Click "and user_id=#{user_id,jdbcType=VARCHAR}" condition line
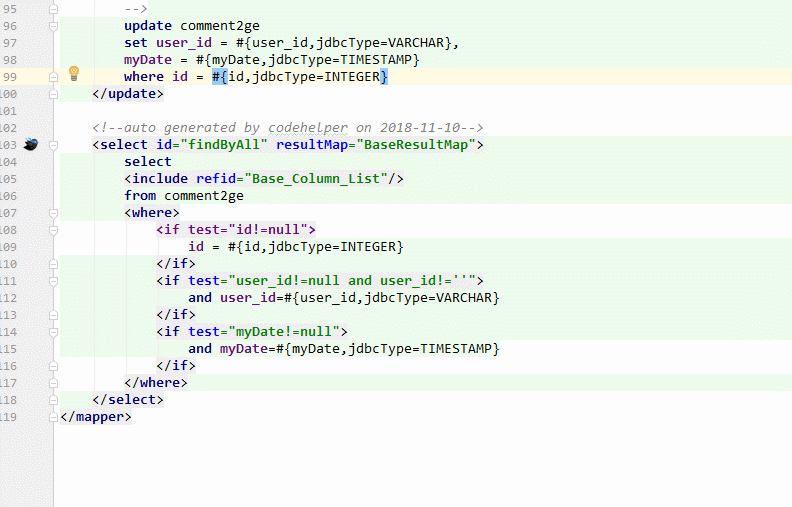The height and width of the screenshot is (507, 792). point(344,298)
